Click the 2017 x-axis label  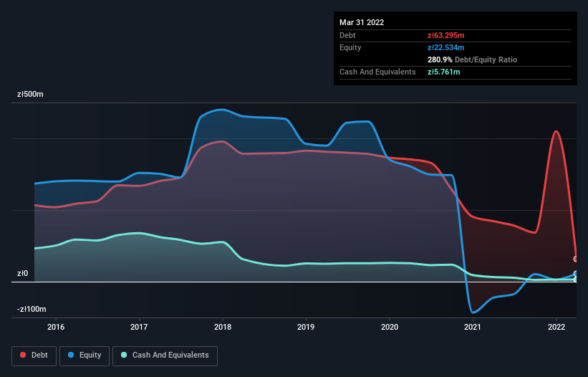139,327
